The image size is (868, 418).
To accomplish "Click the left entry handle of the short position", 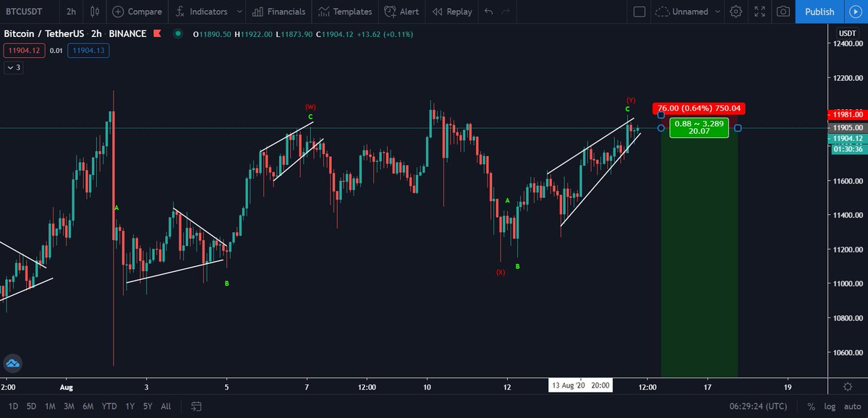I will click(x=661, y=128).
